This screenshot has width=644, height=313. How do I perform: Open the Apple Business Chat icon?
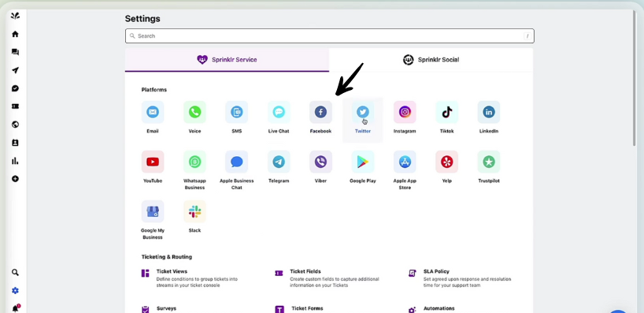pyautogui.click(x=236, y=162)
